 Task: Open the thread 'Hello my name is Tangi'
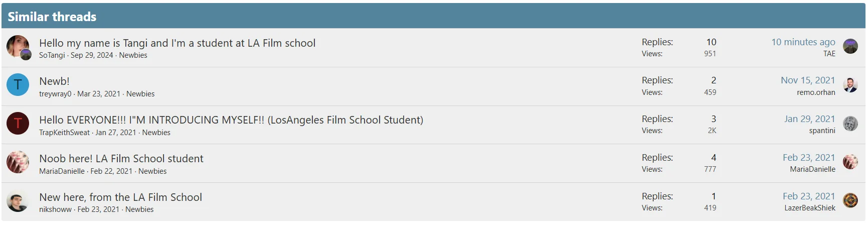pos(177,43)
